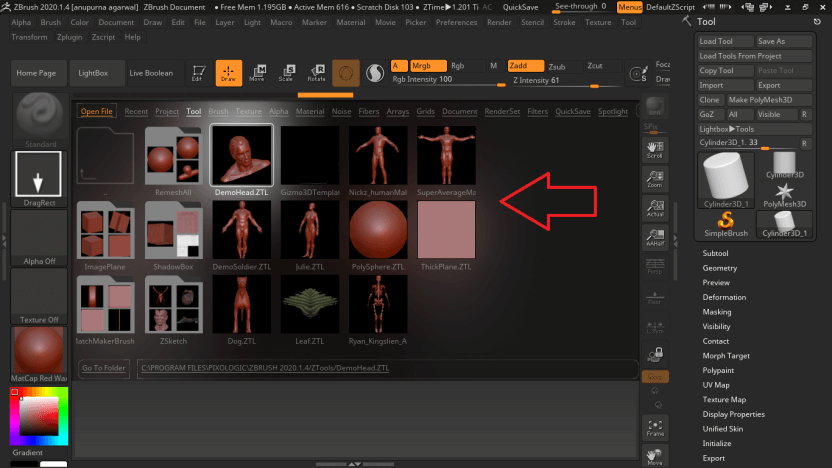Screen dimensions: 832x468
Task: Toggle the M material mode button
Action: 493,66
